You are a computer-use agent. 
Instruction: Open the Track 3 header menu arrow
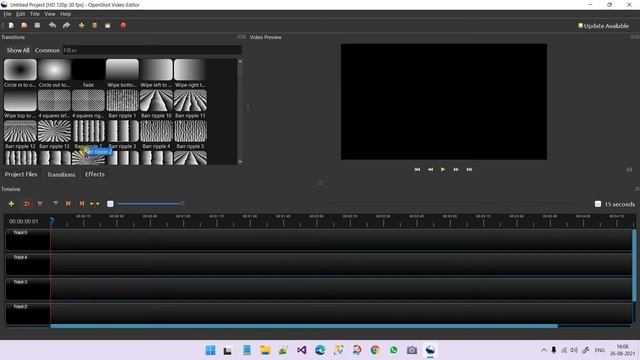tap(10, 282)
